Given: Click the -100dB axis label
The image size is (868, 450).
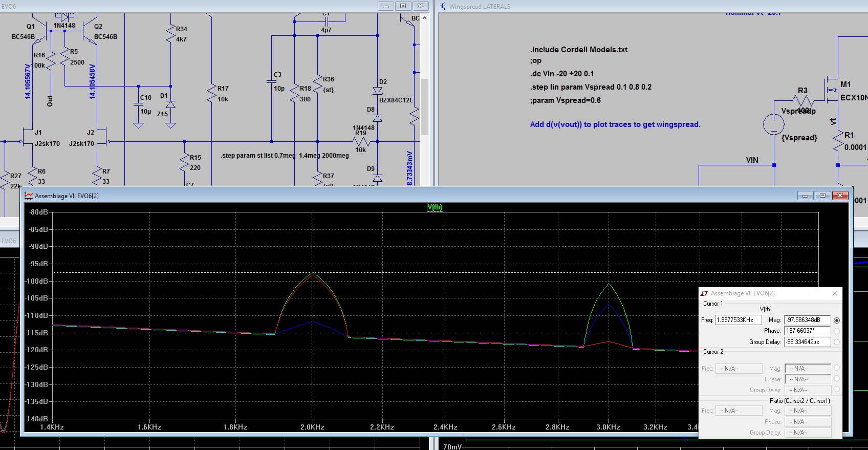Looking at the screenshot, I should tap(37, 281).
